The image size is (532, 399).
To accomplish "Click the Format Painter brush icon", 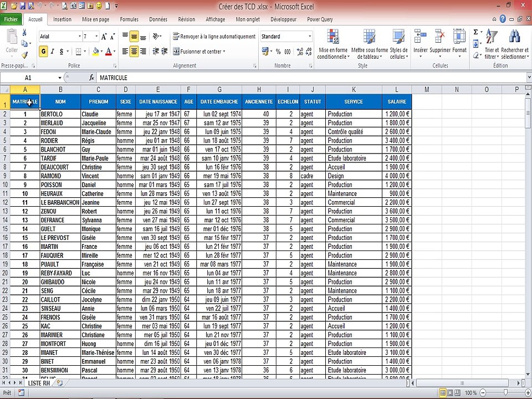I will 24,54.
